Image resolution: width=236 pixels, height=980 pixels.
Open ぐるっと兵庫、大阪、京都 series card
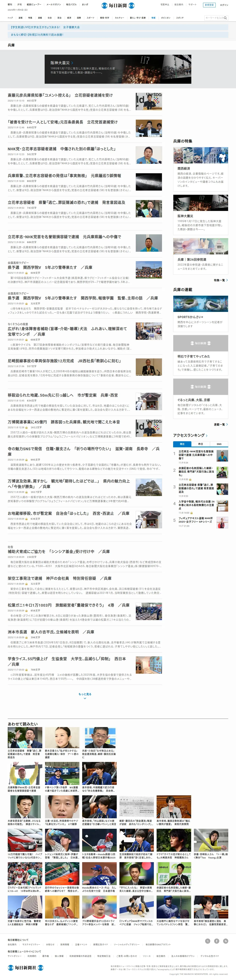201,399
